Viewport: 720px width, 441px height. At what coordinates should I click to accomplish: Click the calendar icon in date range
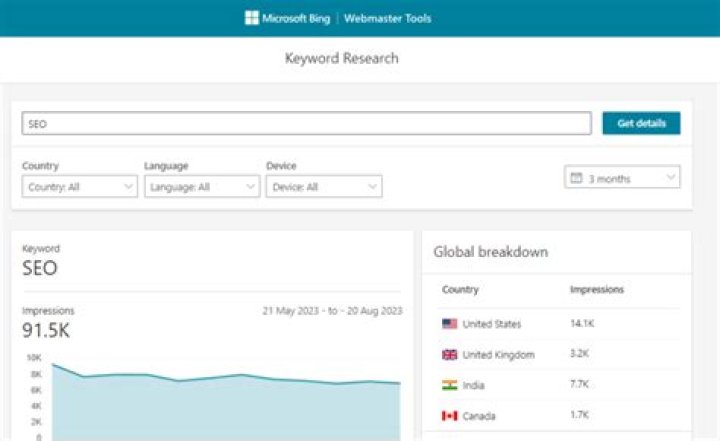(x=576, y=177)
